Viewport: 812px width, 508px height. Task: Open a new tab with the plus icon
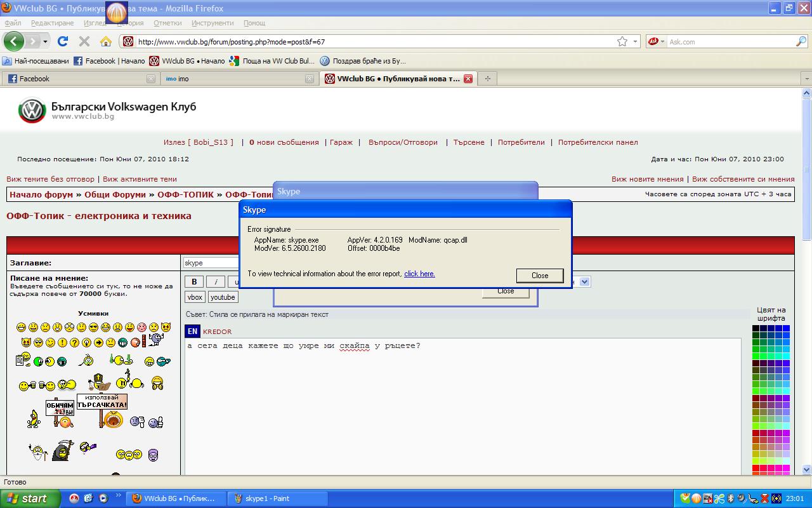pyautogui.click(x=487, y=79)
